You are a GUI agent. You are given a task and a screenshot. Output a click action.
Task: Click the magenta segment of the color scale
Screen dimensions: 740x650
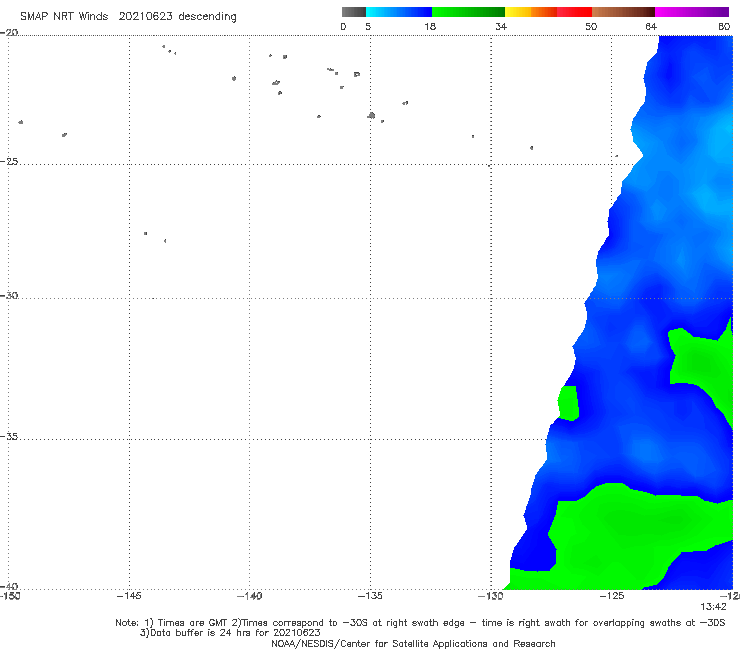click(692, 12)
